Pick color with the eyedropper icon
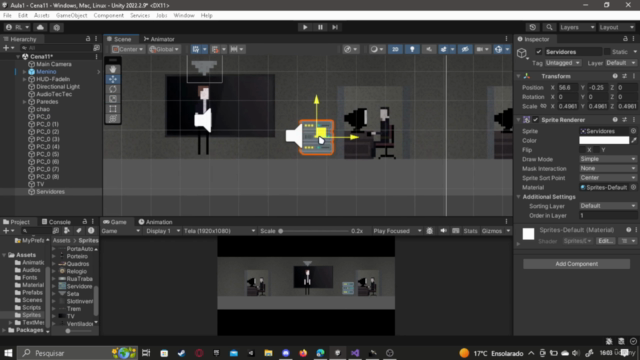This screenshot has width=640, height=360. click(x=633, y=140)
